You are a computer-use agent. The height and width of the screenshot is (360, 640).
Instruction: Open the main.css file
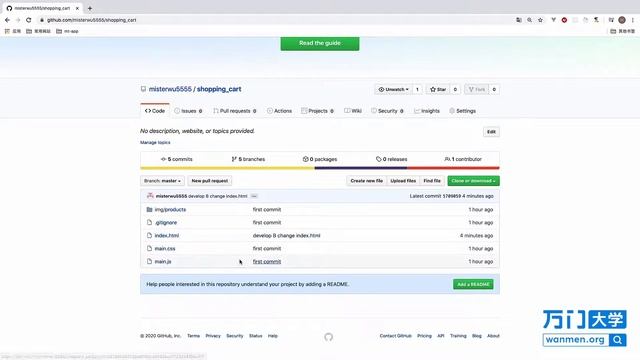165,249
